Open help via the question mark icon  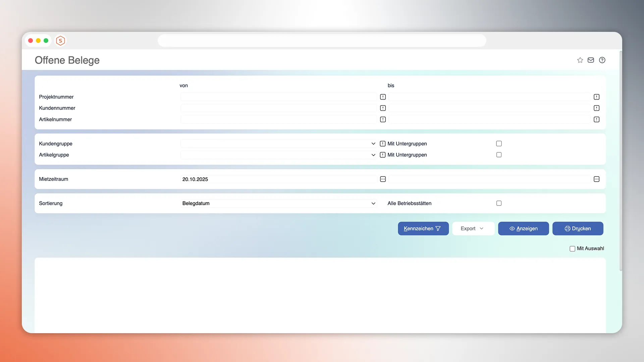(x=602, y=60)
